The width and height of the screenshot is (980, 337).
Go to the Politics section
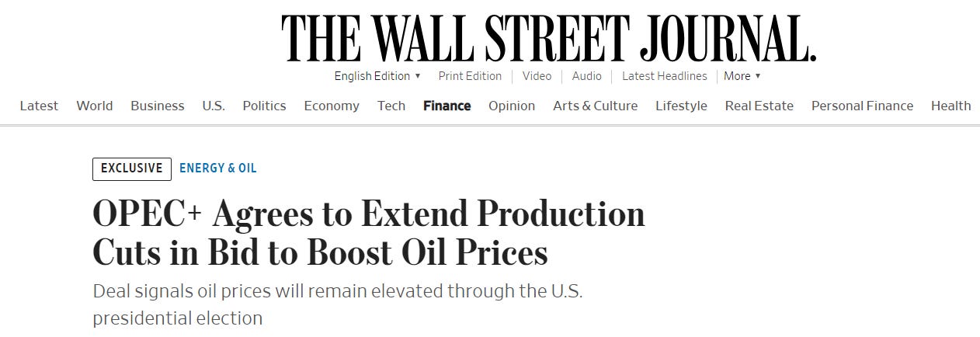(x=264, y=106)
